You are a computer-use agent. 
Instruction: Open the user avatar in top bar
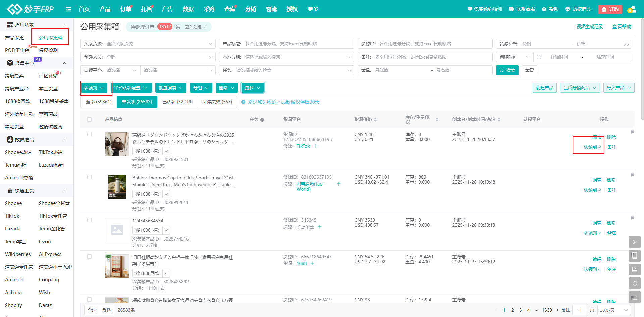pos(632,9)
